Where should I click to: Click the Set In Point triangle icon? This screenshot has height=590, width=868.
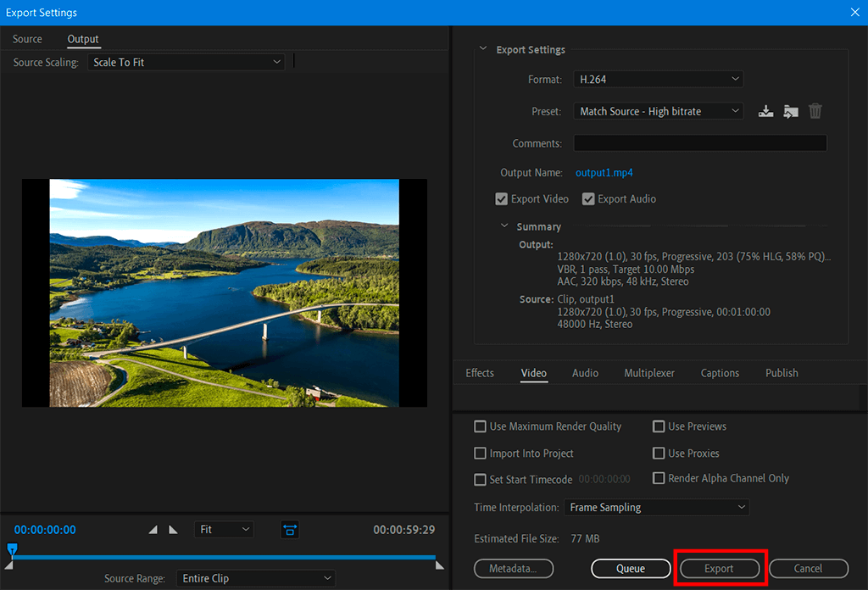tap(153, 530)
